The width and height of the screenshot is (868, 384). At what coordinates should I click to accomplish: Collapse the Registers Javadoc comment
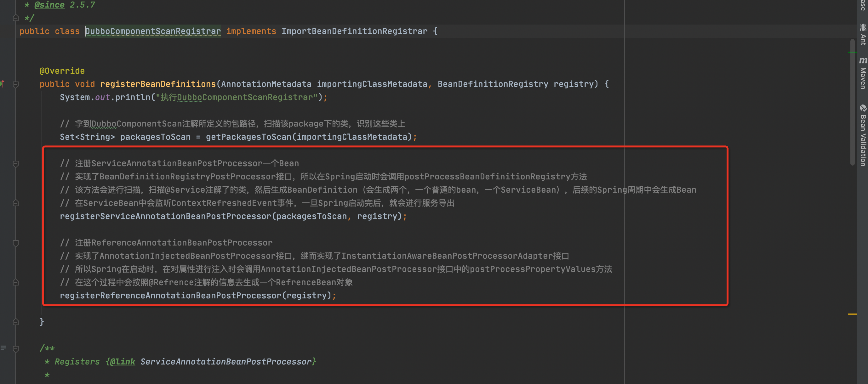pyautogui.click(x=15, y=349)
